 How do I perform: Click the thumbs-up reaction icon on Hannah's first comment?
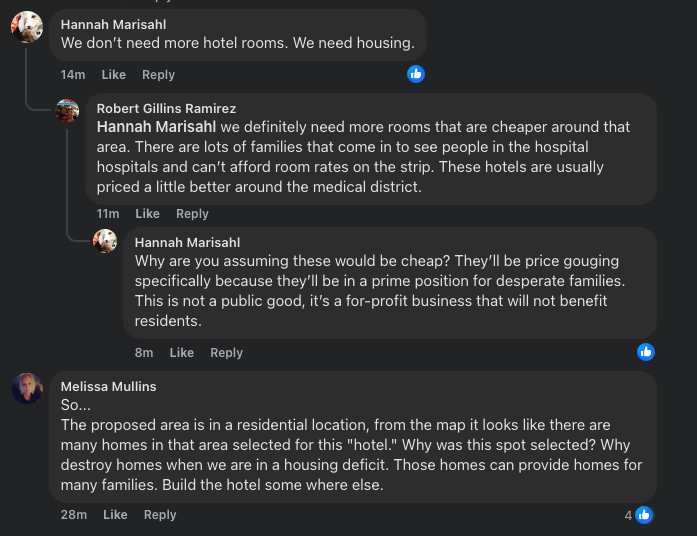point(416,74)
